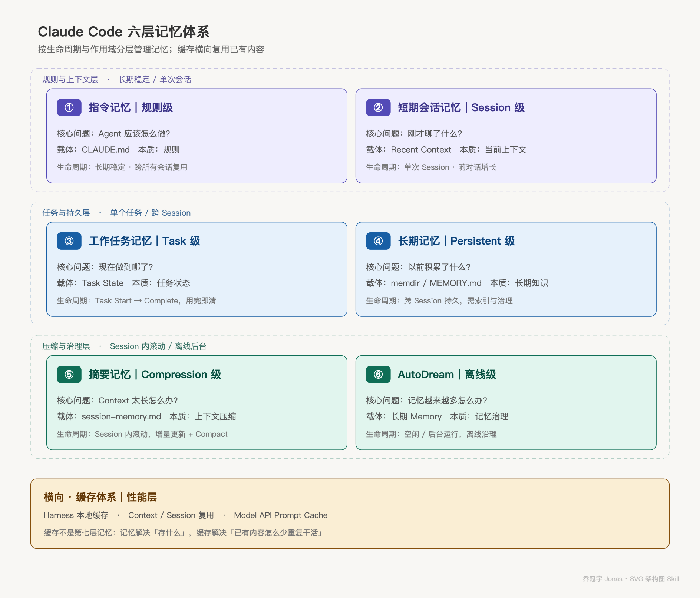The height and width of the screenshot is (598, 700).
Task: Click the circled number 2 badge
Action: (x=378, y=107)
